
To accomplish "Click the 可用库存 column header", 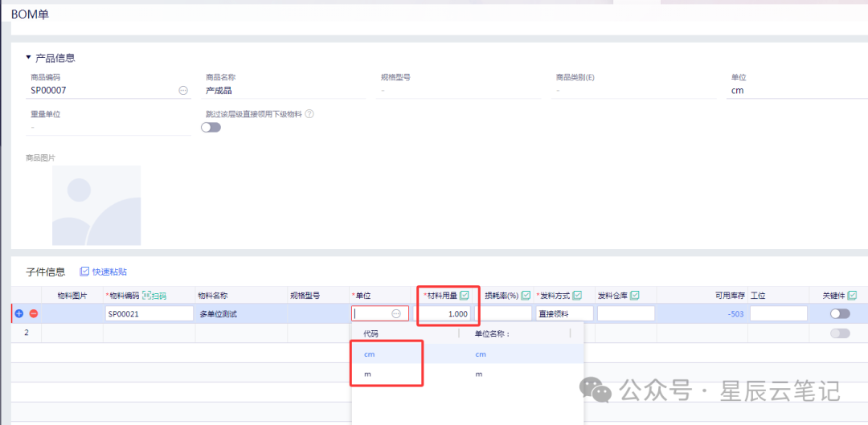I will click(x=731, y=296).
